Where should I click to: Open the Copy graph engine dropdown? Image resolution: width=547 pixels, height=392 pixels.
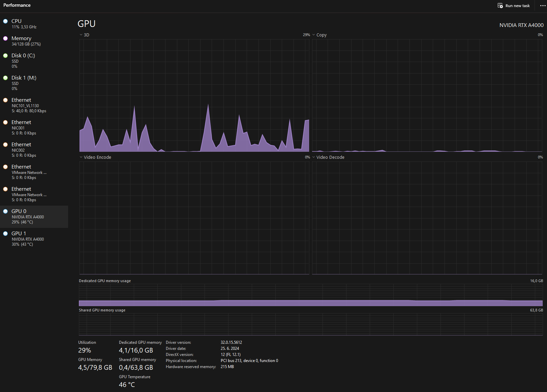pos(314,35)
